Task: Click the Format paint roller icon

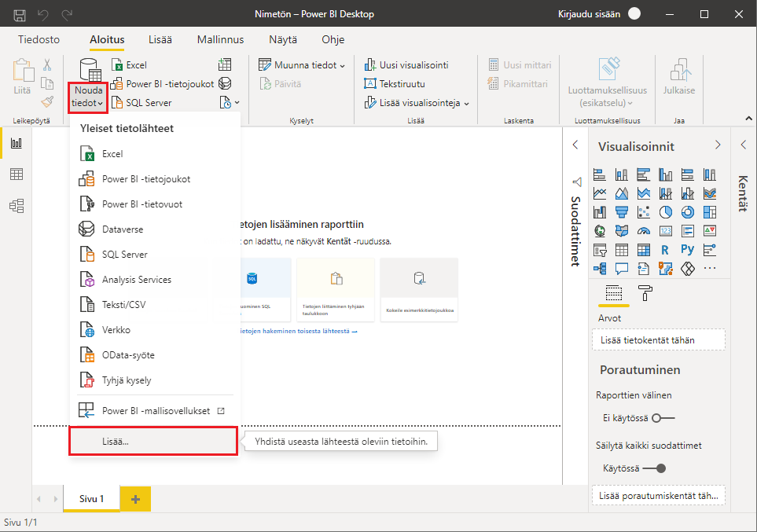Action: coord(645,293)
